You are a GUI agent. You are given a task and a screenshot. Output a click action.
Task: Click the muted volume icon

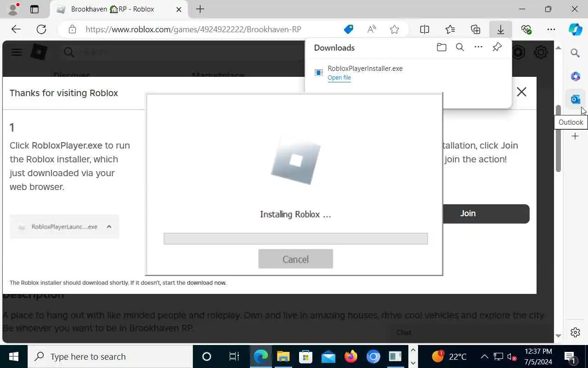511,356
